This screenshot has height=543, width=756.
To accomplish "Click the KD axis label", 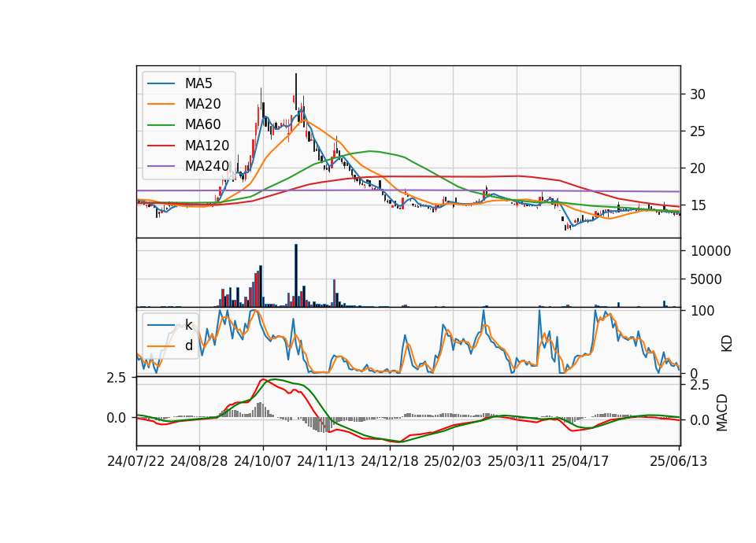I will pos(727,344).
